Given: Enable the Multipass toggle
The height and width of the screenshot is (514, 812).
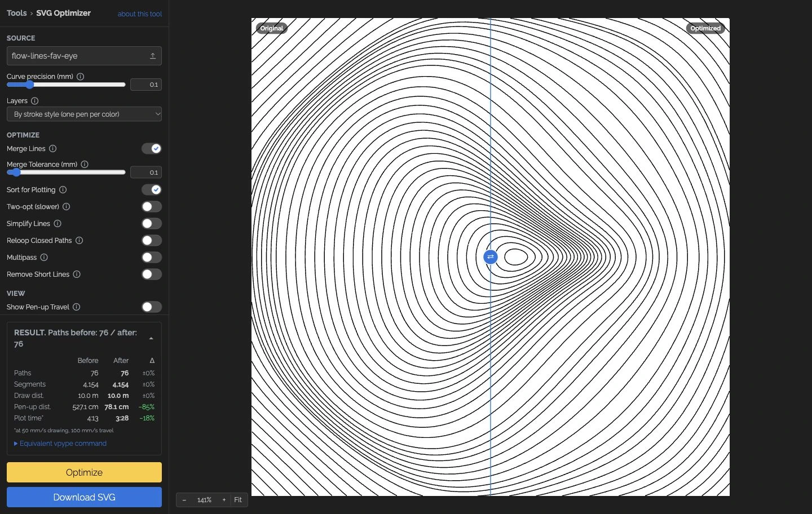Looking at the screenshot, I should click(152, 258).
